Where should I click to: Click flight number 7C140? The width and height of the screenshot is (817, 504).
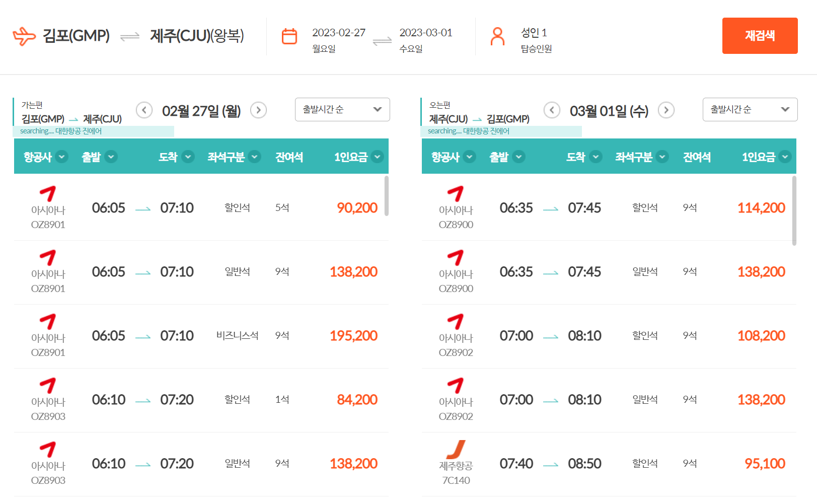coord(456,480)
